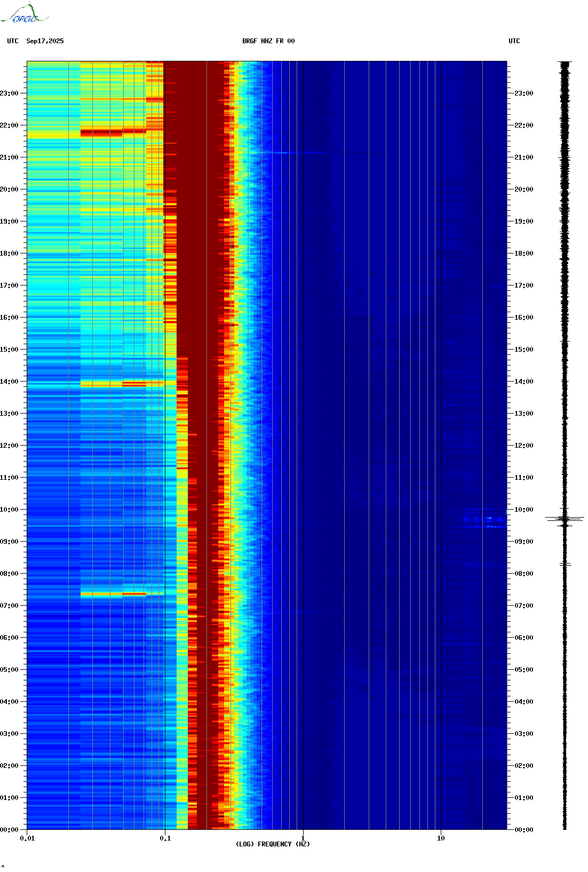
Task: Click the 03:00 label on the right time axis
Action: click(524, 734)
